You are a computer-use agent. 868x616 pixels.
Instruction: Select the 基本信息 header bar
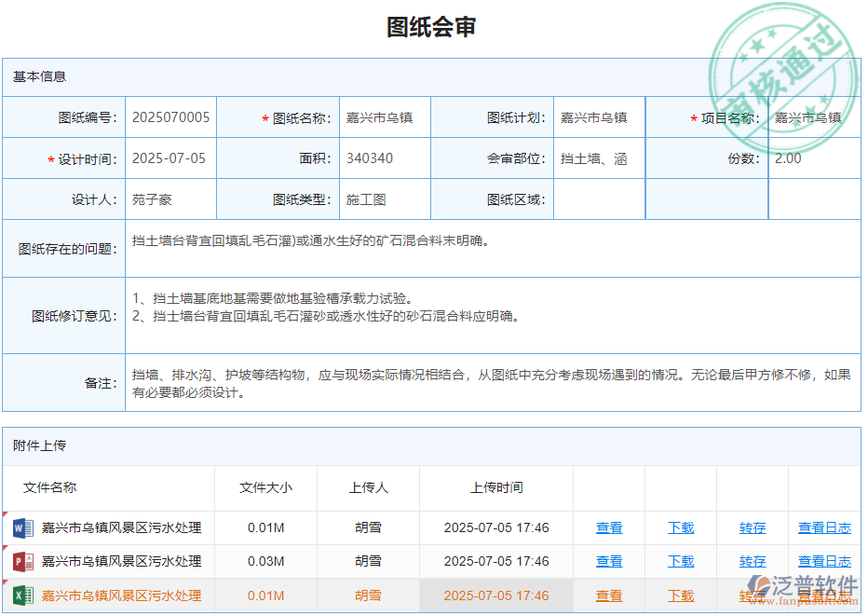pyautogui.click(x=434, y=77)
